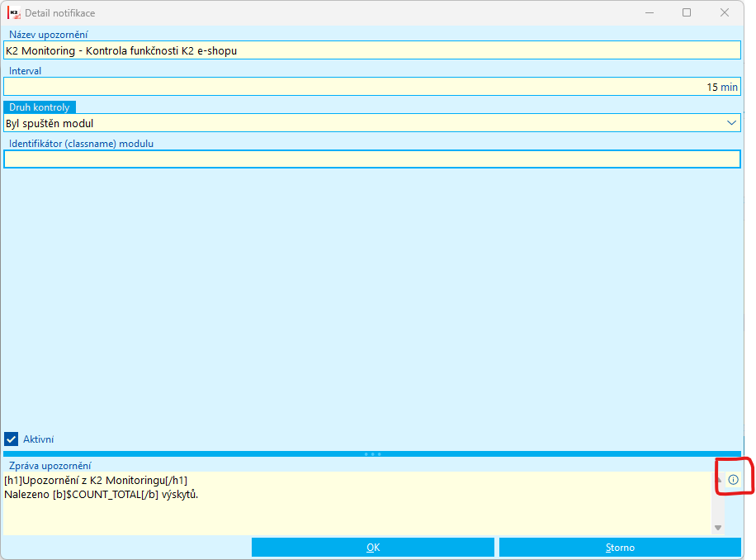Screen dimensions: 756x560
Task: Click the Identifikátor (classname) modulu field
Action: (372, 159)
